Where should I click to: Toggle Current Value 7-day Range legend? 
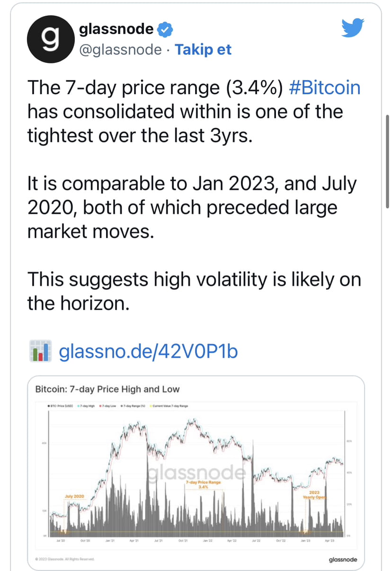click(169, 406)
